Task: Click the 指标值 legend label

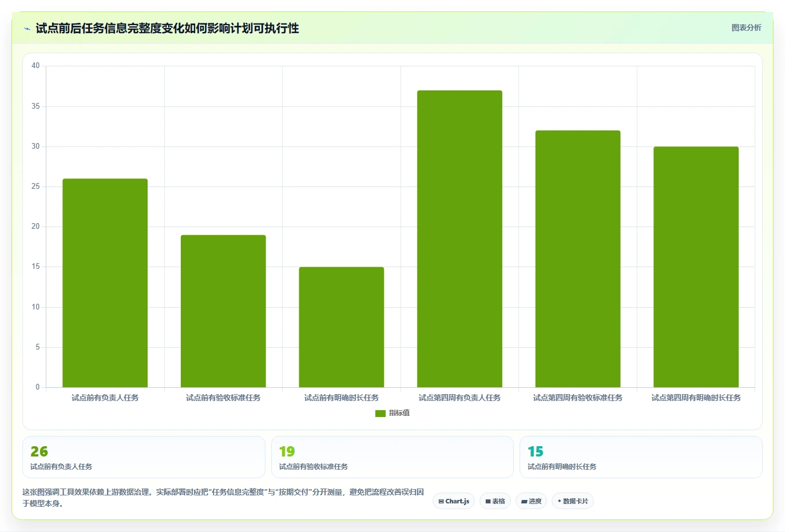Action: pyautogui.click(x=399, y=413)
